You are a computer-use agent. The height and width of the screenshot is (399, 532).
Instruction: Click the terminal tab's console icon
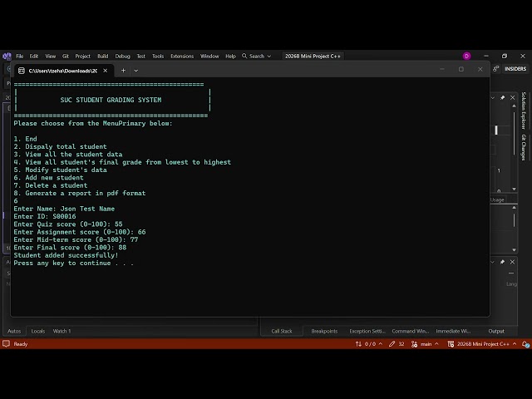coord(22,71)
